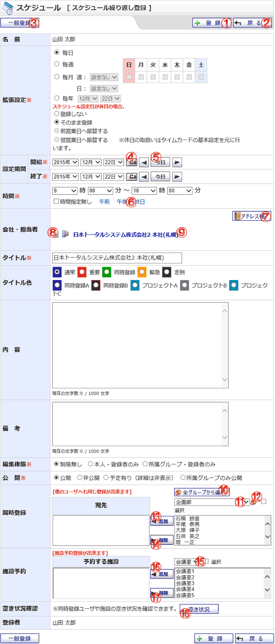Click the 内容 text area scrollbar

click(225, 345)
